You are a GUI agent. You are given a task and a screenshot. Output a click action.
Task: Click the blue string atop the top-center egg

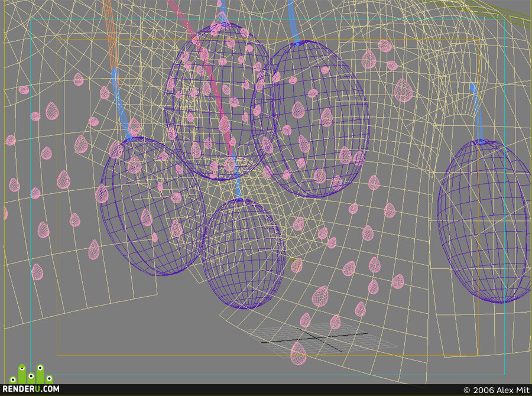point(222,12)
